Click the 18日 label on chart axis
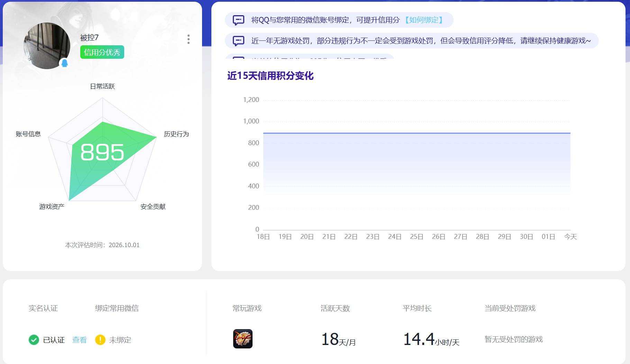Viewport: 630px width, 364px height. tap(263, 237)
